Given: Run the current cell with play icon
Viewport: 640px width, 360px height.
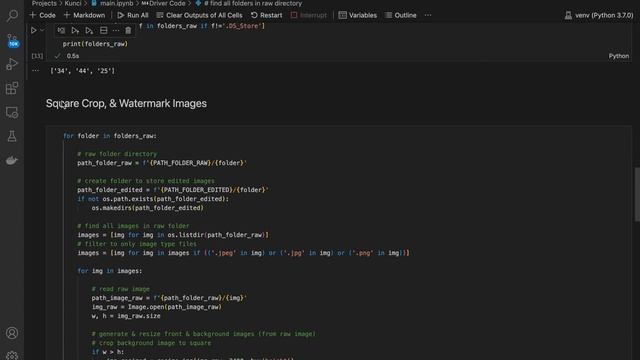Looking at the screenshot, I should click(x=33, y=30).
